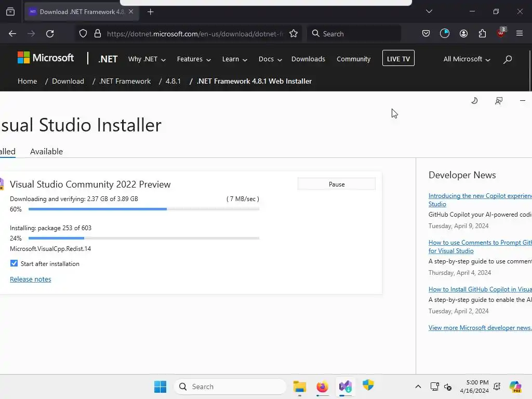This screenshot has width=532, height=399.
Task: Open How to Install GitHub Copilot article
Action: click(480, 289)
